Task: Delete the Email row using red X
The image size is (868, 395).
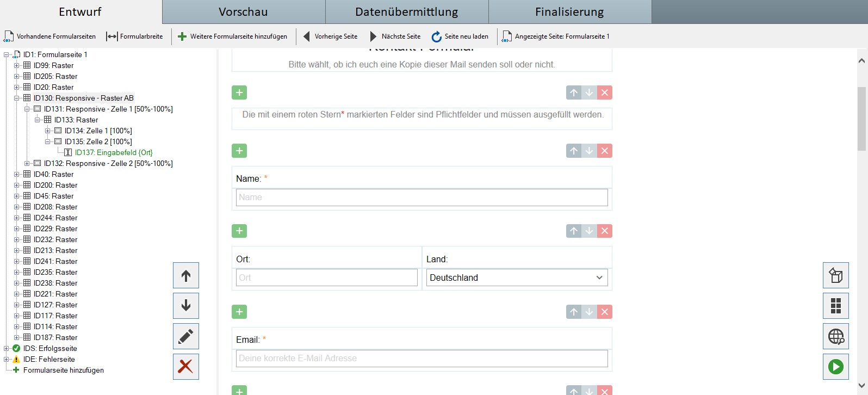Action: [x=604, y=312]
